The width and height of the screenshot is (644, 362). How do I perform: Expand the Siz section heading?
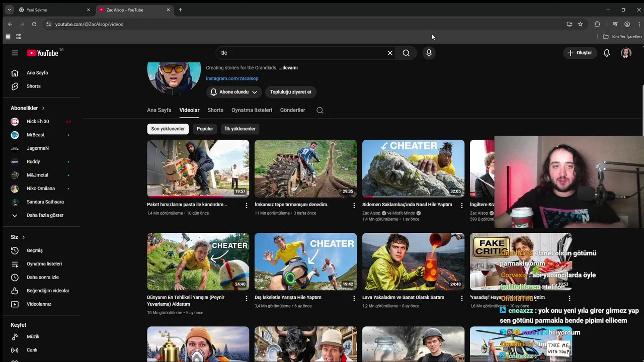(x=18, y=237)
